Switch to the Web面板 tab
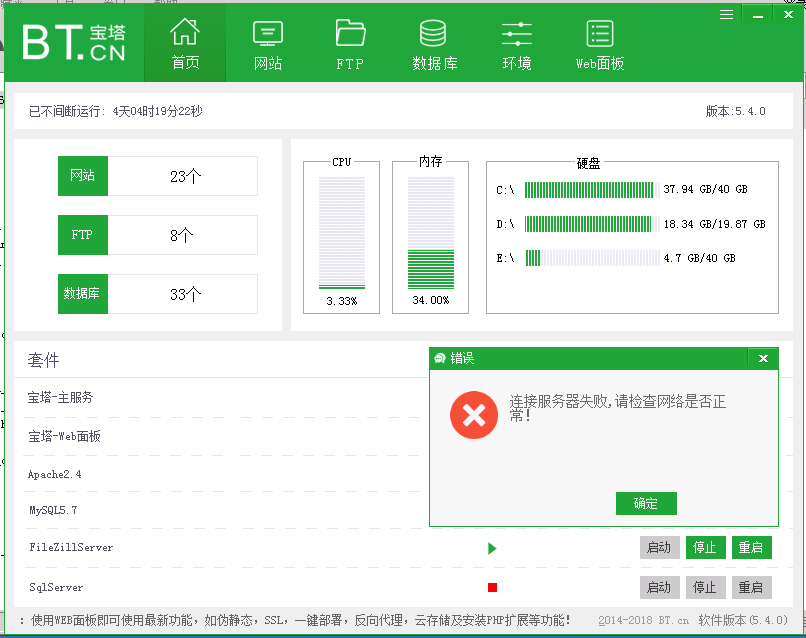 (600, 43)
